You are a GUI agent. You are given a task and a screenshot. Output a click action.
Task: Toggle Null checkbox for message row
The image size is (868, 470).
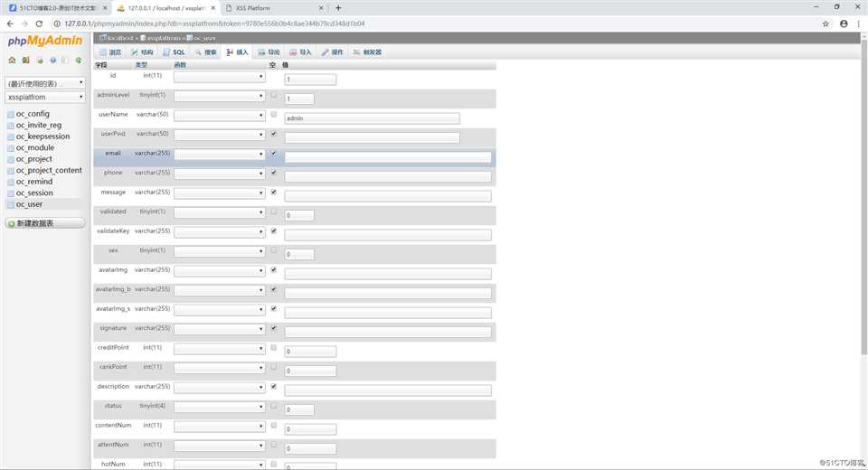273,193
